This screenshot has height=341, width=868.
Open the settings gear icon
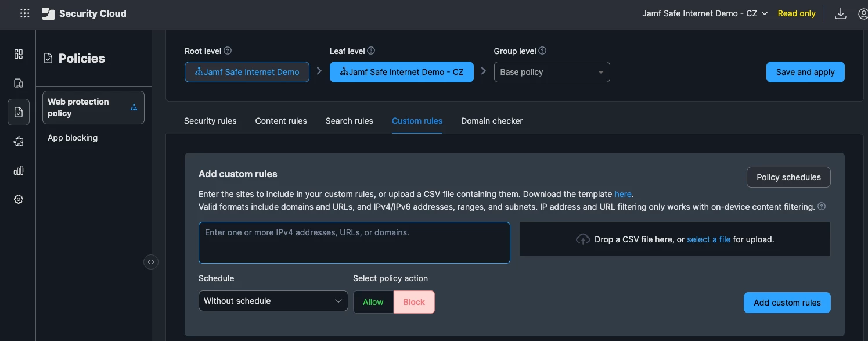tap(19, 199)
